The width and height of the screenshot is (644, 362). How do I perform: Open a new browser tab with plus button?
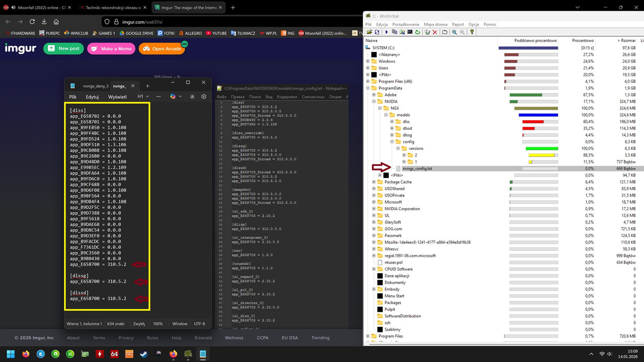pyautogui.click(x=233, y=8)
